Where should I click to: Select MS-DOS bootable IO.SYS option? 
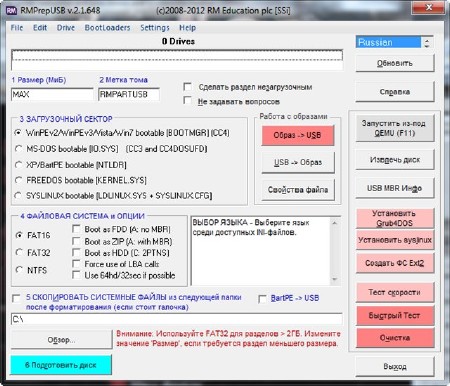tap(18, 148)
